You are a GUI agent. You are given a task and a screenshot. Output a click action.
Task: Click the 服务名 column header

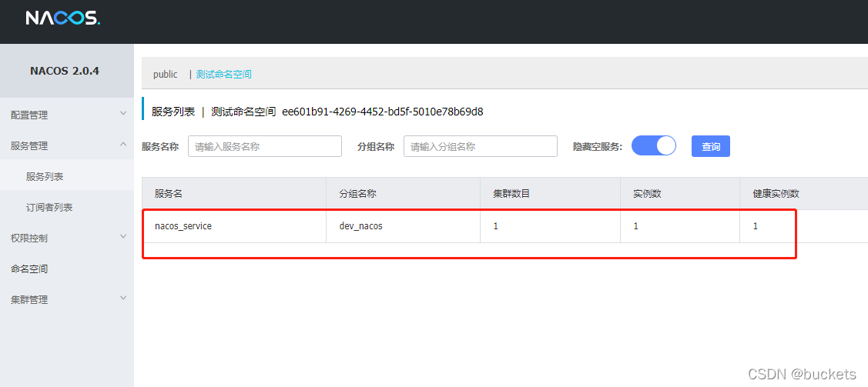tap(169, 194)
